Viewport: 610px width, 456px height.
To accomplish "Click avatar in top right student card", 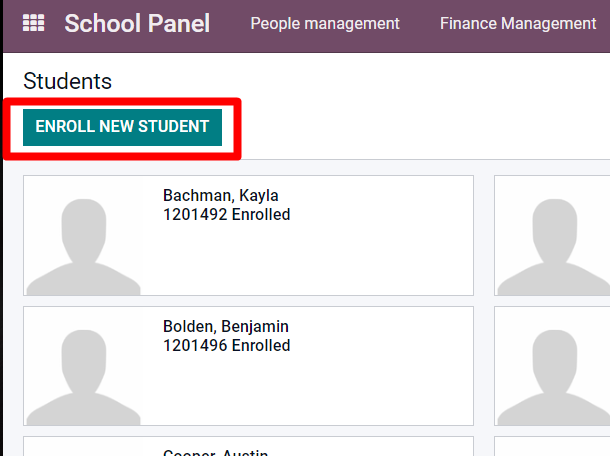I will click(554, 247).
